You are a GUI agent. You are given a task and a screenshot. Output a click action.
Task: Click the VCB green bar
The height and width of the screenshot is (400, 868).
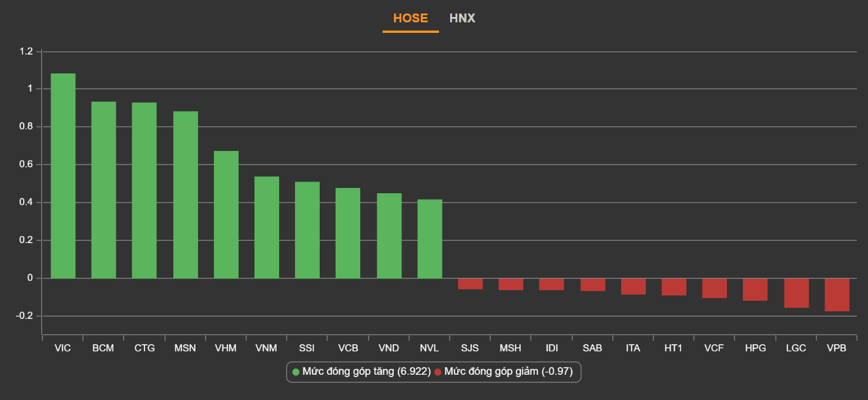pyautogui.click(x=348, y=233)
